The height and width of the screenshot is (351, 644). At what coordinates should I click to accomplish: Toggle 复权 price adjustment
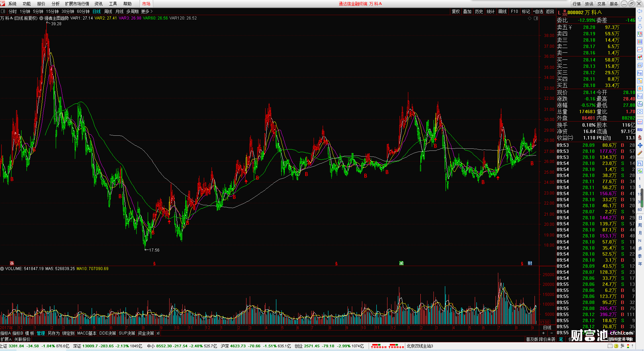[456, 11]
